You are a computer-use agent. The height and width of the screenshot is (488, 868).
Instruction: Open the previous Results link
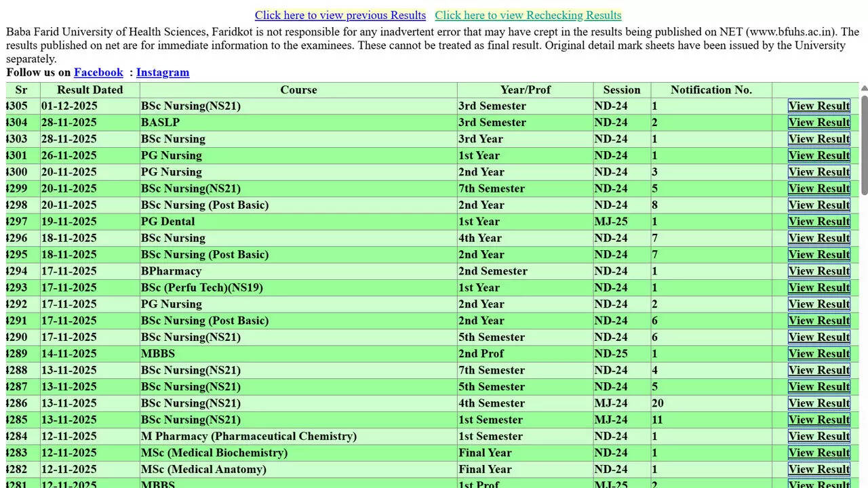(x=340, y=15)
